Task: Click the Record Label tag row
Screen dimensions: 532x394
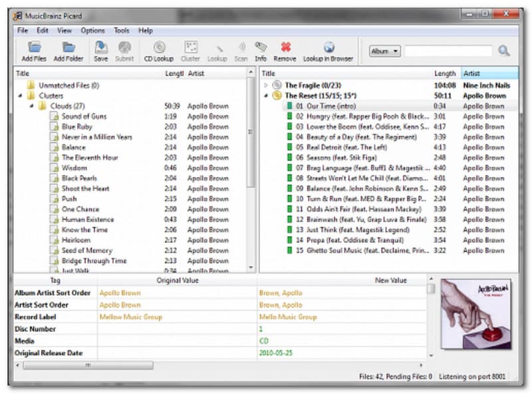Action: click(x=220, y=317)
